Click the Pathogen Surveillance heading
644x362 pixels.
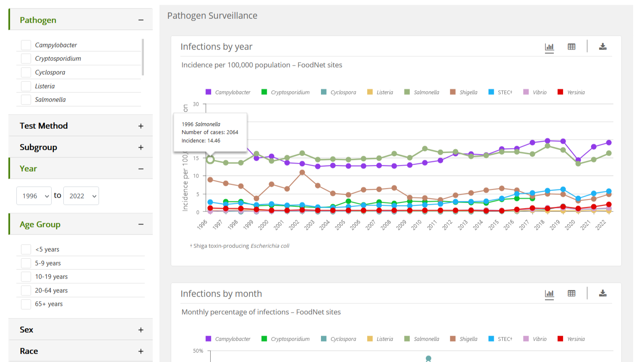(212, 16)
